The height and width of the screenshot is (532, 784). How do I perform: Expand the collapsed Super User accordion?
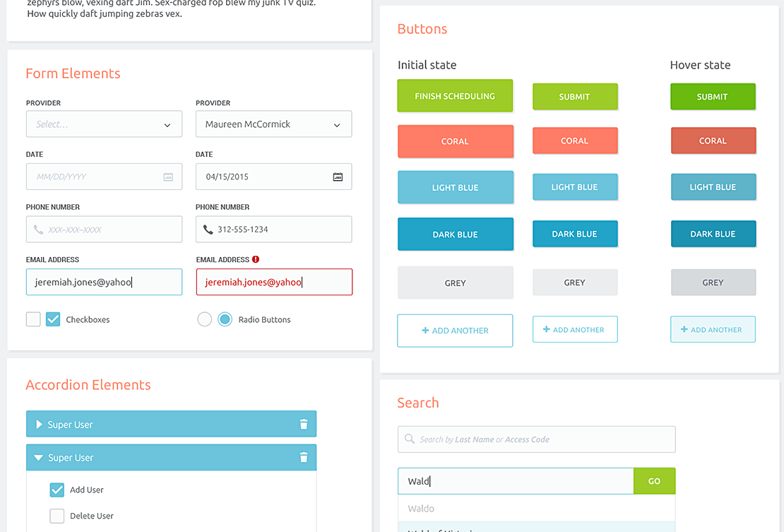point(40,425)
